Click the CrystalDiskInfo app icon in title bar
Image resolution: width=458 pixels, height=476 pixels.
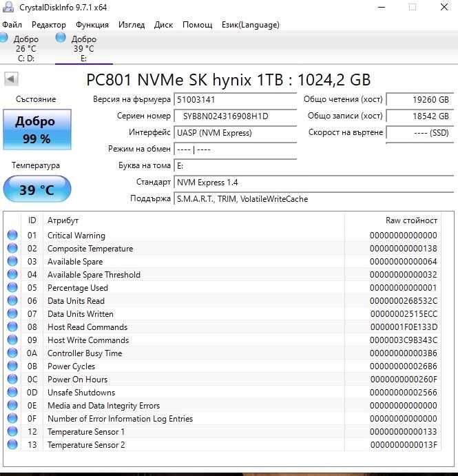(x=8, y=7)
